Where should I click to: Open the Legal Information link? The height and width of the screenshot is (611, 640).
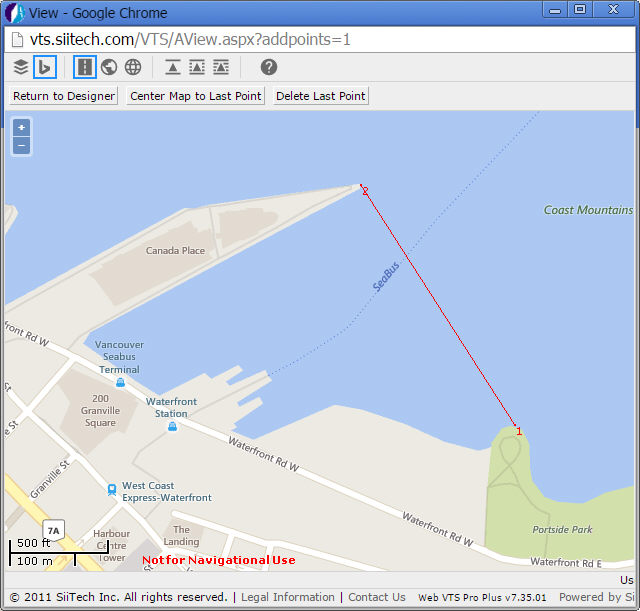288,597
